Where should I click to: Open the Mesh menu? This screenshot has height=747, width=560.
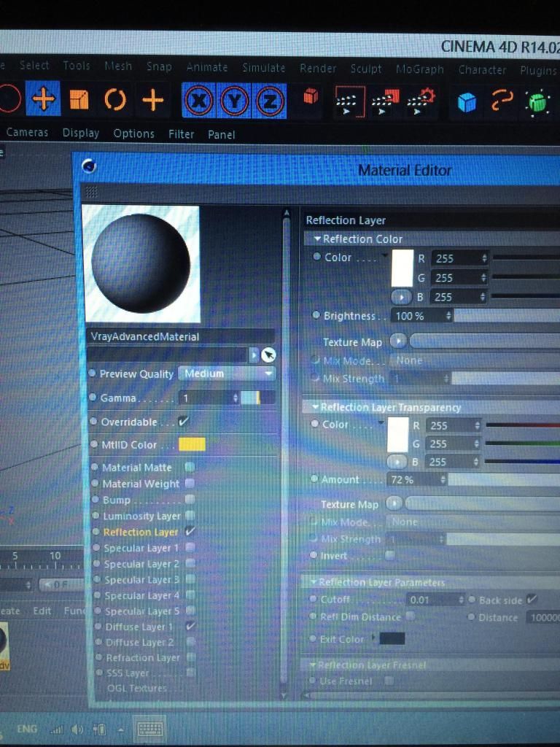coord(118,66)
